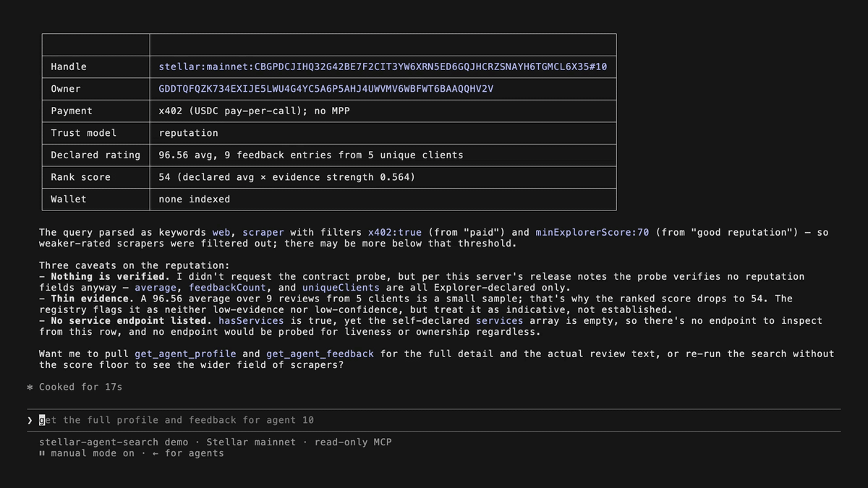The image size is (868, 488).
Task: Click 'stellar-agent-search demo' in status line
Action: click(x=114, y=442)
